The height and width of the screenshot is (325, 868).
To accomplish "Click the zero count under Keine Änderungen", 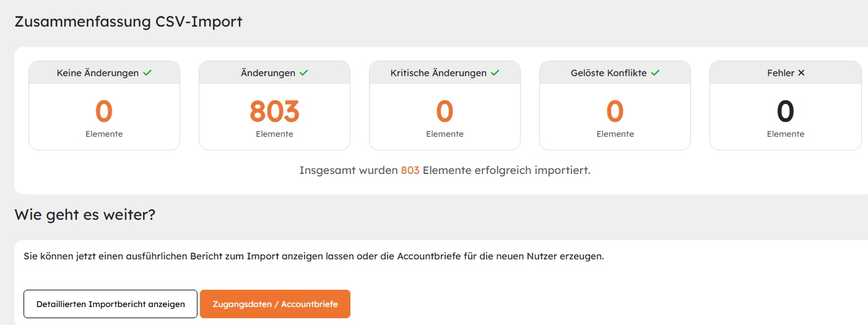I will click(x=104, y=111).
